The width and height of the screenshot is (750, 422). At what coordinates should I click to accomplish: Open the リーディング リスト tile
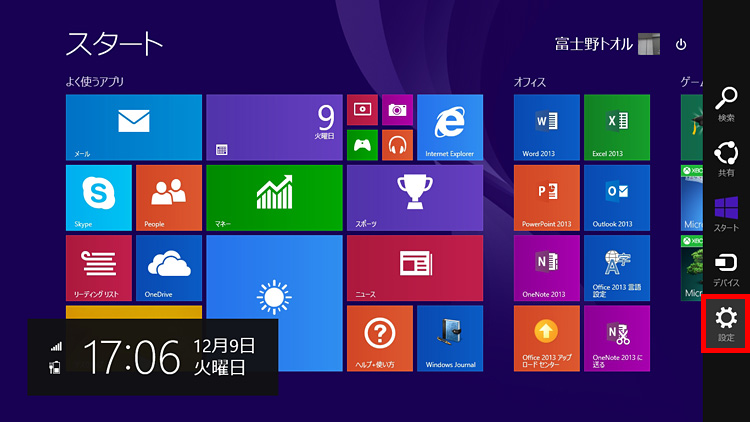99,268
